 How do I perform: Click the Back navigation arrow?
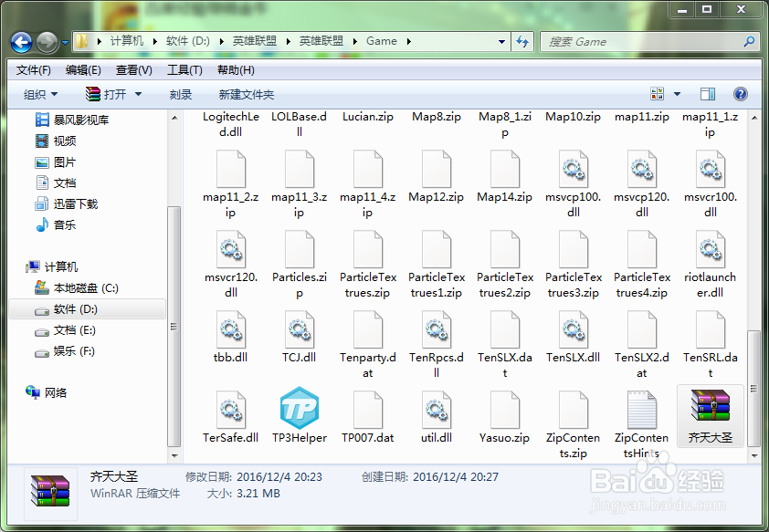coord(22,43)
